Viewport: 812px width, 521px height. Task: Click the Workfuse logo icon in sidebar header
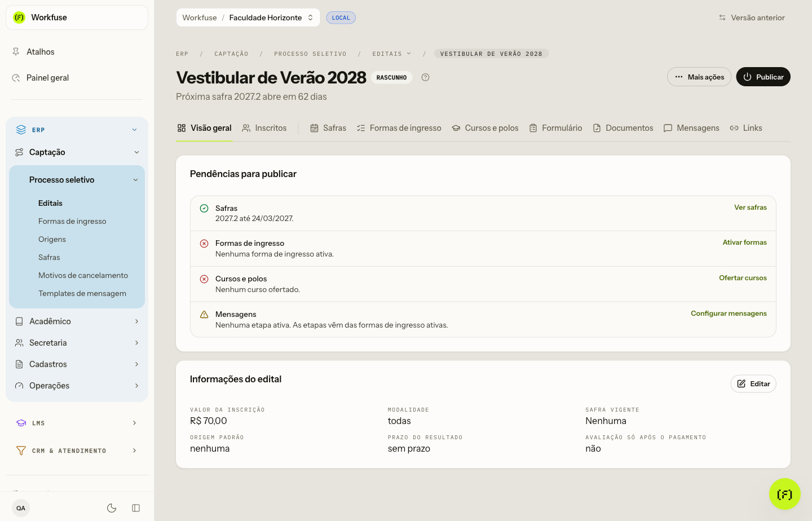tap(19, 17)
